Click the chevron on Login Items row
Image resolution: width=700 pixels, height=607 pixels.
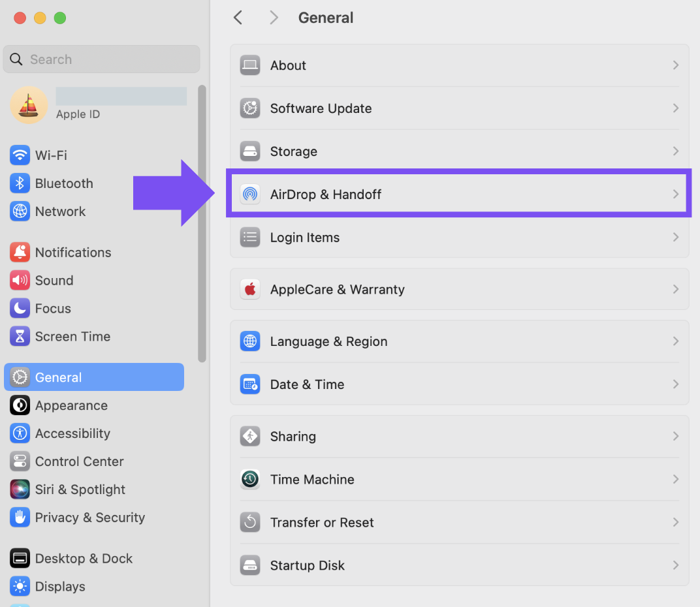pyautogui.click(x=675, y=238)
